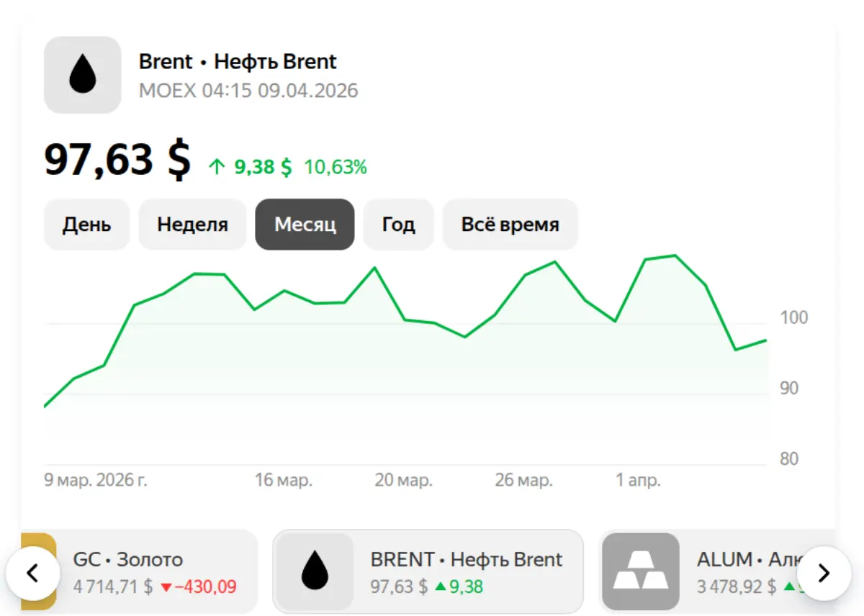Show next commodities with right arrow
The height and width of the screenshot is (616, 864).
[824, 573]
